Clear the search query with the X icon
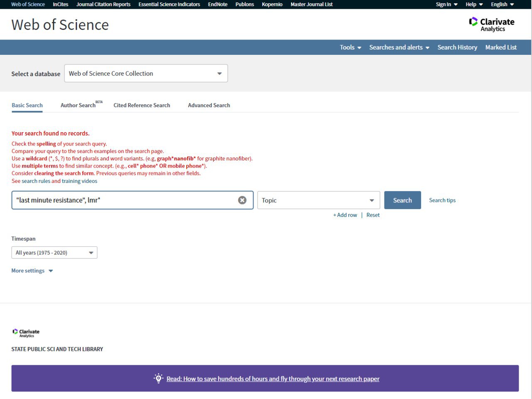The height and width of the screenshot is (399, 532). (242, 200)
